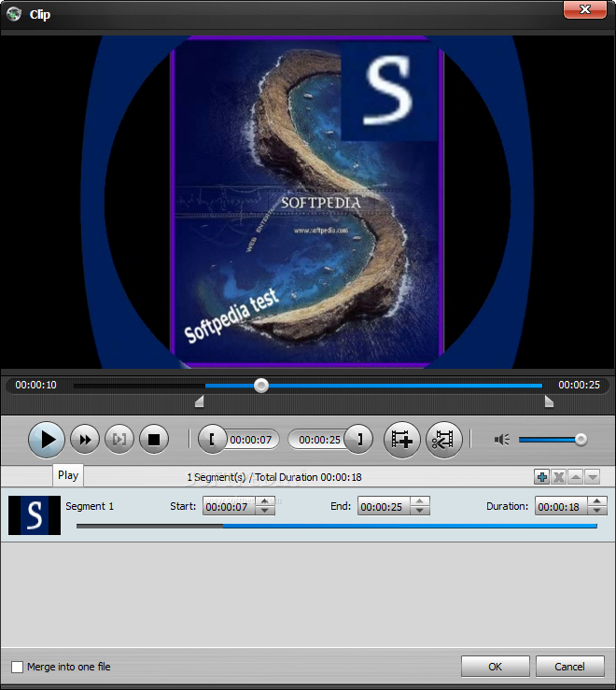Start playback with the Play button
The height and width of the screenshot is (690, 616).
[x=47, y=440]
